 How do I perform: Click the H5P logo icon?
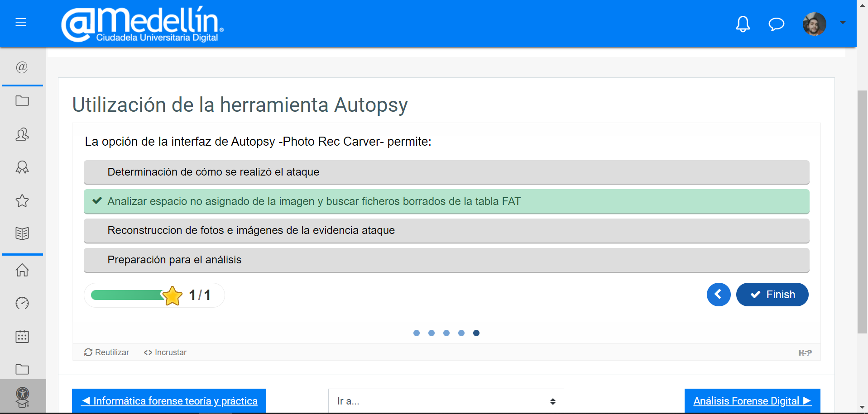805,353
